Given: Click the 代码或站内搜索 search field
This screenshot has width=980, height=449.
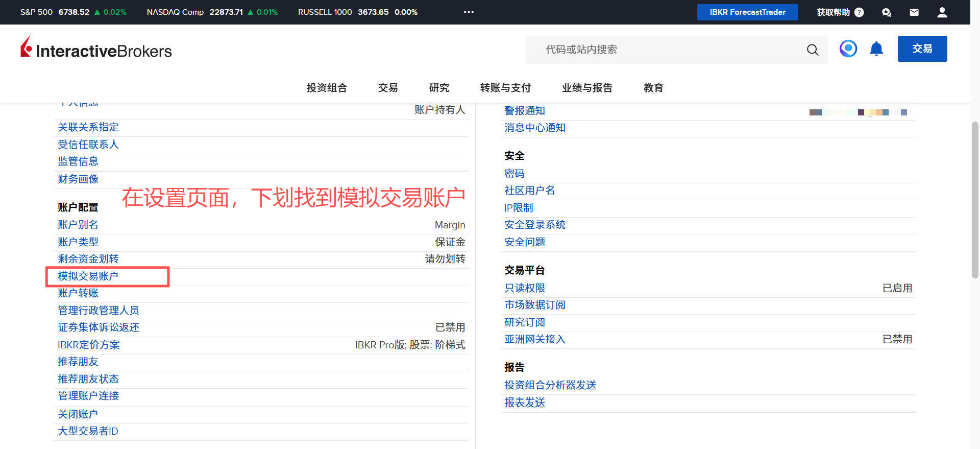Looking at the screenshot, I should [x=664, y=50].
